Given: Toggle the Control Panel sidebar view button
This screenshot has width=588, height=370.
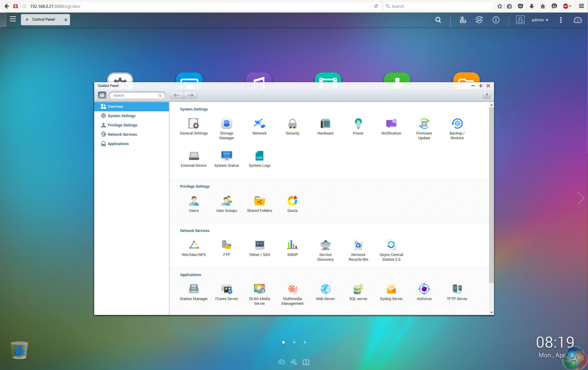Looking at the screenshot, I should click(x=102, y=95).
